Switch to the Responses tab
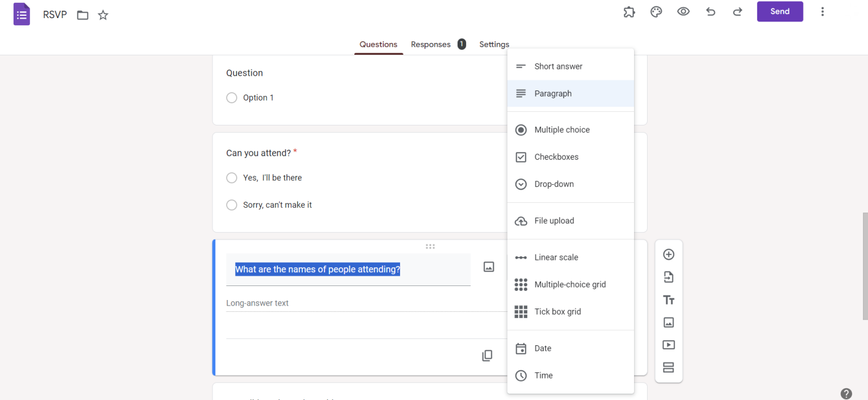Image resolution: width=868 pixels, height=400 pixels. (431, 45)
